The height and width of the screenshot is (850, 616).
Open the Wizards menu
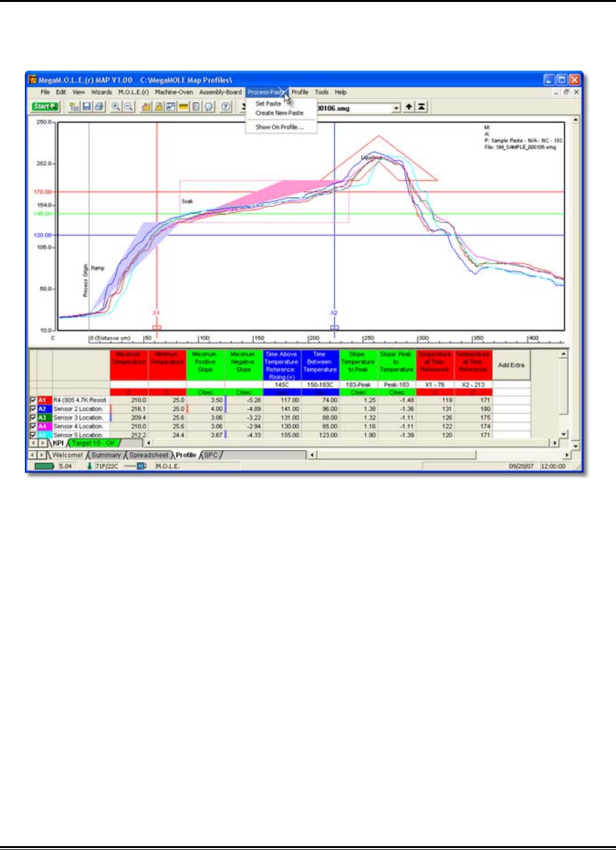click(x=101, y=92)
